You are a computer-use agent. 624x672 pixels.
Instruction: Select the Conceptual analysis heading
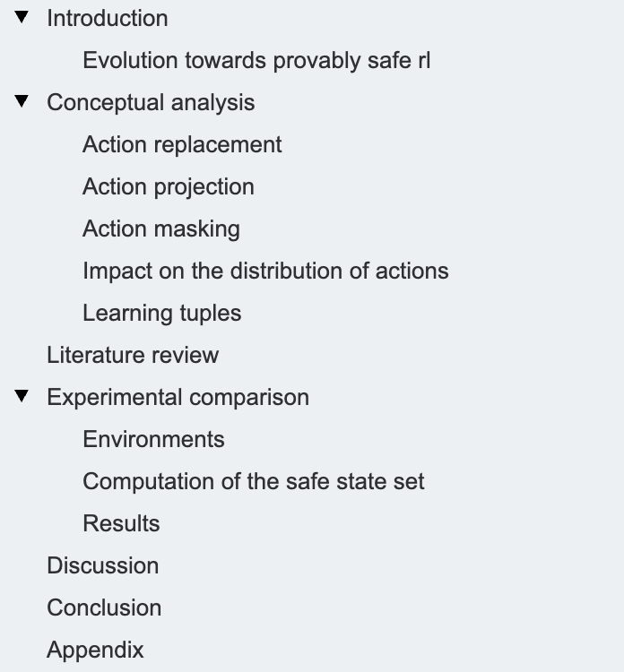tap(151, 103)
